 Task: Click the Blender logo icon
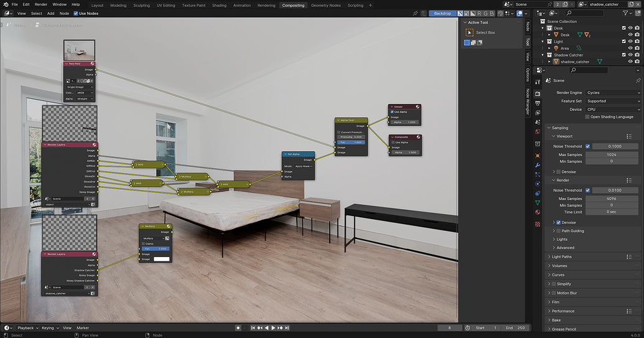coord(6,4)
